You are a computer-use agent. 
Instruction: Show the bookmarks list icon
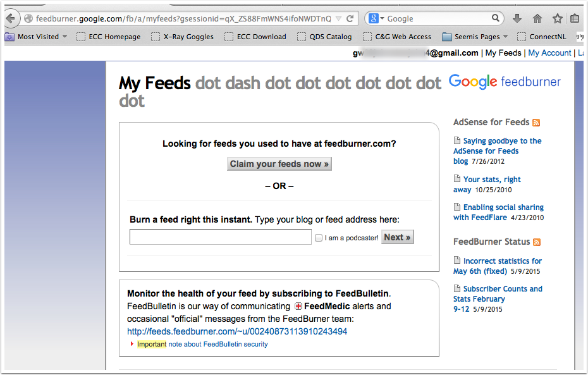(x=575, y=18)
